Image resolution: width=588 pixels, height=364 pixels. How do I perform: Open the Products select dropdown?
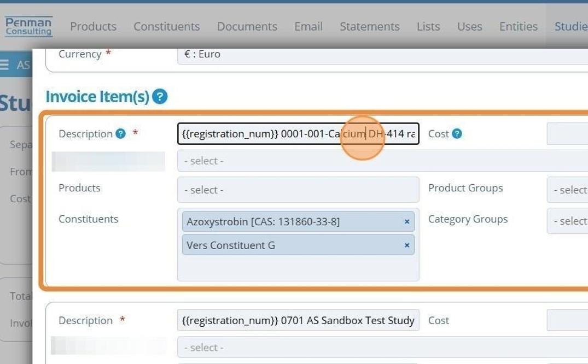coord(298,190)
